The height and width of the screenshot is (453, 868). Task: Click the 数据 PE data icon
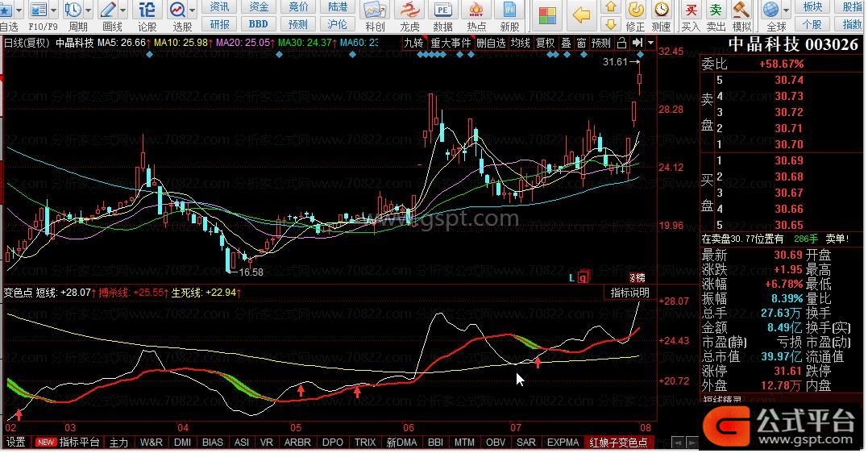point(442,10)
